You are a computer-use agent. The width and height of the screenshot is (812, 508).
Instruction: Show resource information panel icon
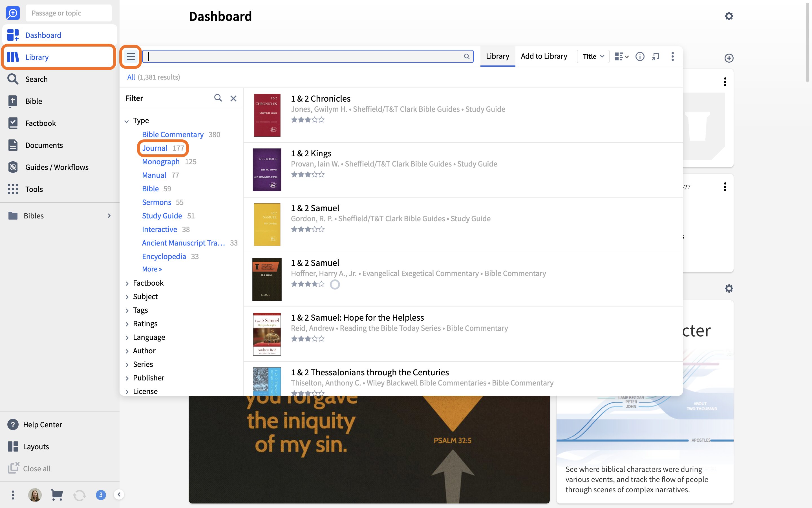pos(640,56)
